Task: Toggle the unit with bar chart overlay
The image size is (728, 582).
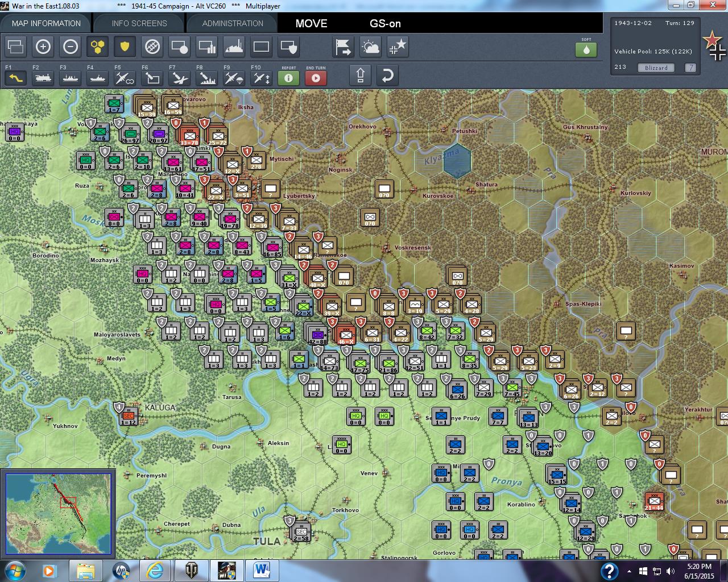Action: pos(206,47)
